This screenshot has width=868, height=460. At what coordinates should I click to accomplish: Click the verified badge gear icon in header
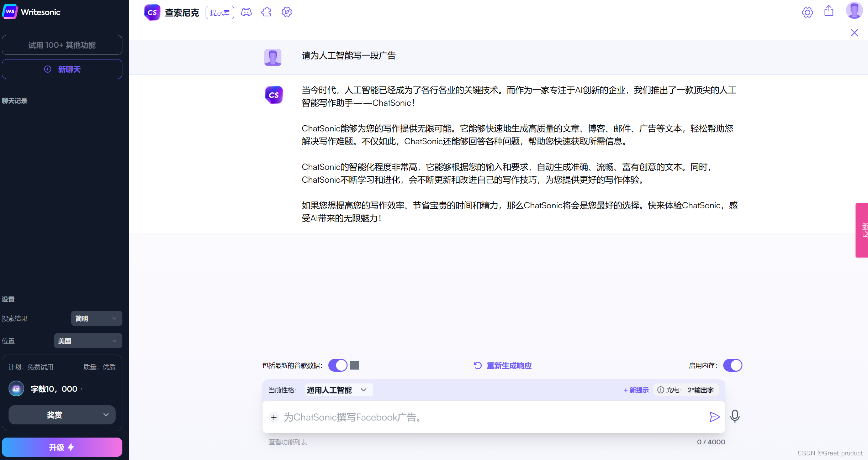(287, 12)
